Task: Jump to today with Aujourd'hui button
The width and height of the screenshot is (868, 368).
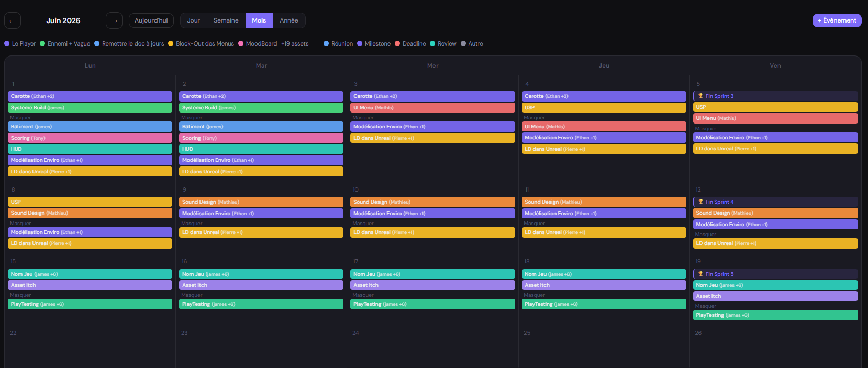Action: [151, 20]
